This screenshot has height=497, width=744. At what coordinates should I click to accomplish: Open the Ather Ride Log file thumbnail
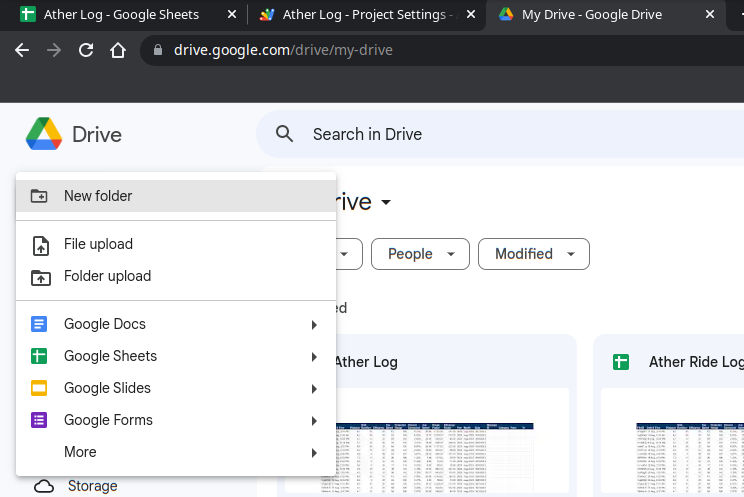pos(672,441)
